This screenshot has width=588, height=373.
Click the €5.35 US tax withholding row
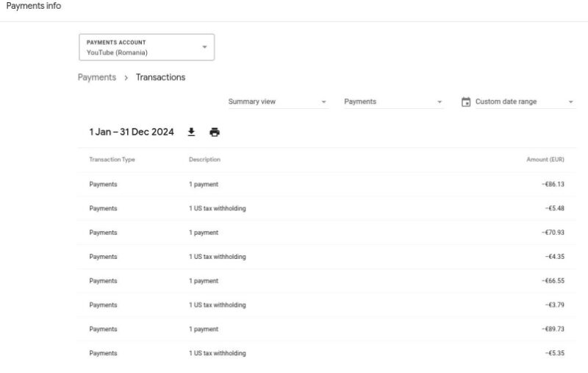(x=326, y=353)
